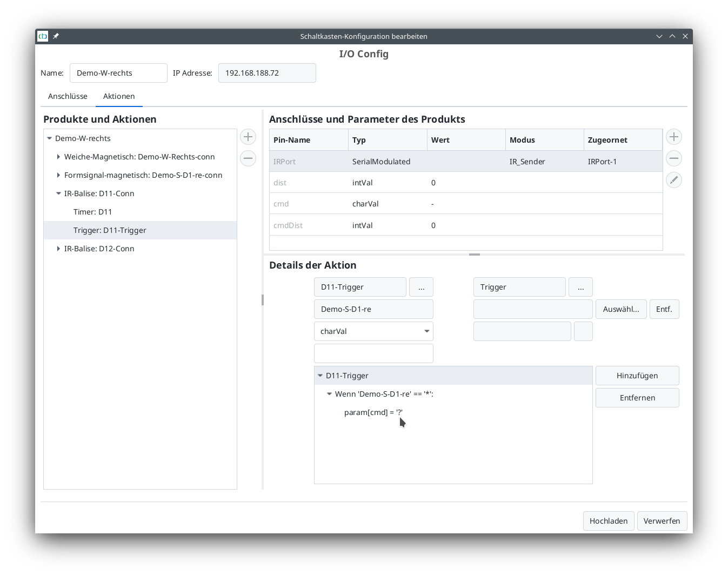Expand the Weiche-Magnetisch: Demo-W-Rechts-conn node
Viewport: 728px width, 575px height.
click(x=59, y=157)
